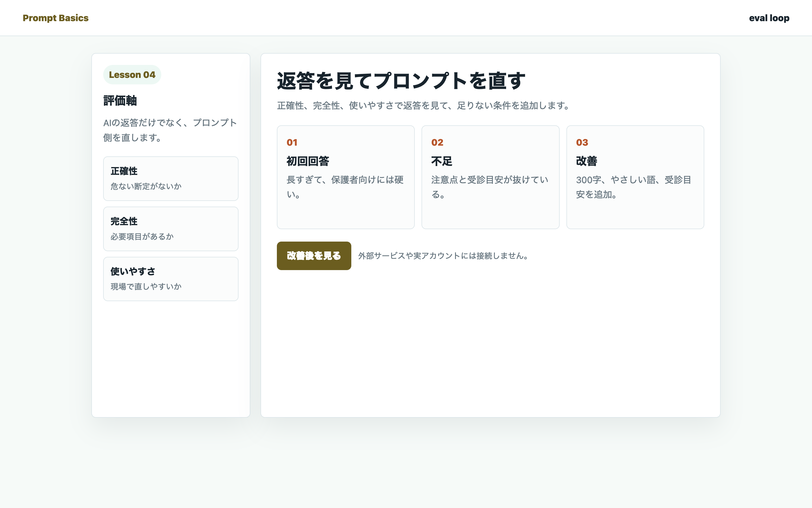Click the note 外部サービスや実アカウントには接続しません。

(x=443, y=256)
